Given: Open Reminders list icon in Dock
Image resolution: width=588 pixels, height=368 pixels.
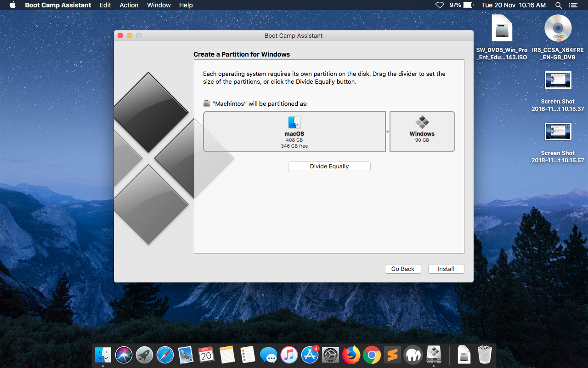Looking at the screenshot, I should [x=248, y=355].
